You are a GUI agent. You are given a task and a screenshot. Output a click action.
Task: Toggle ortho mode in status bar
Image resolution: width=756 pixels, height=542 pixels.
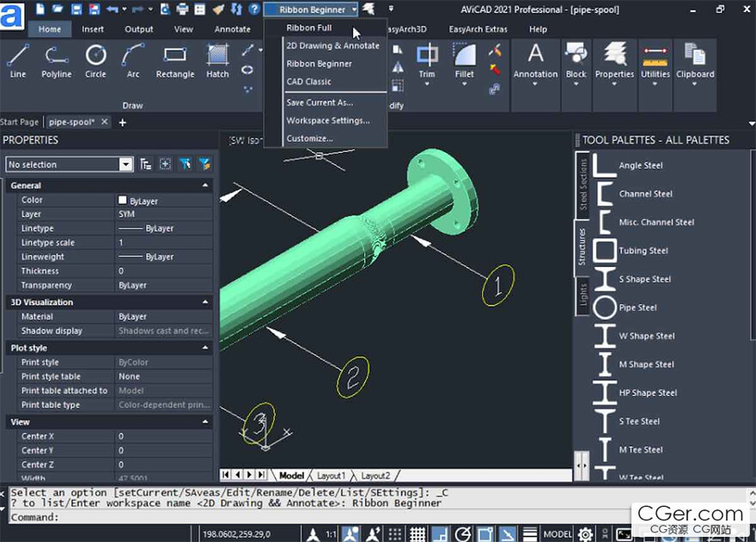pyautogui.click(x=440, y=534)
